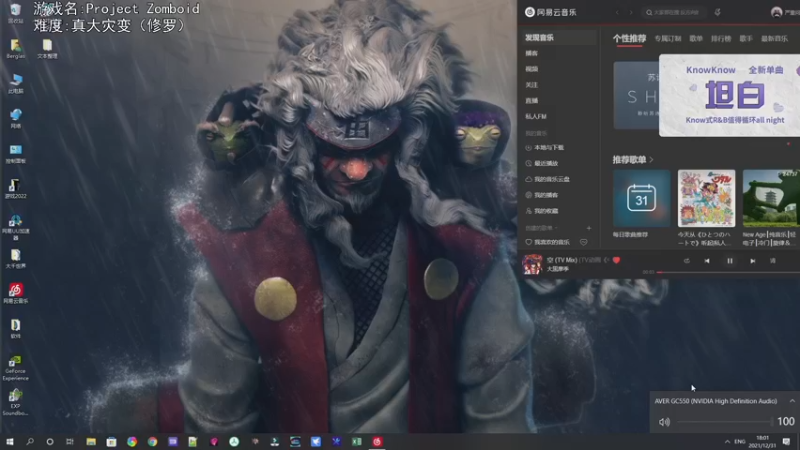Toggle loop play mode icon
This screenshot has height=450, width=800.
pyautogui.click(x=687, y=261)
